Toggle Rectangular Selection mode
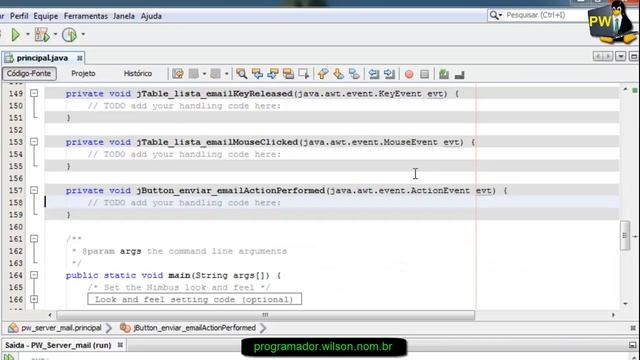Viewport: 640px width, 360px height. [303, 74]
